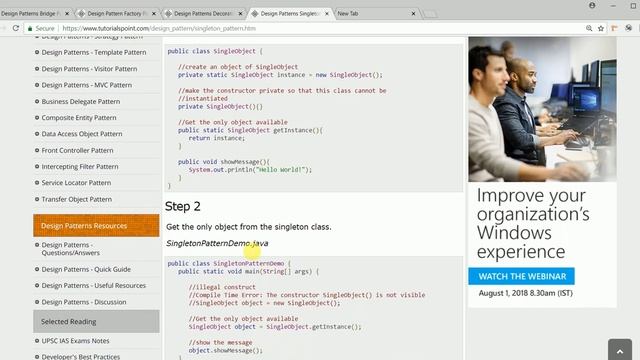Viewport: 640px width, 360px height.
Task: Close the Design Pattern Factory tab
Action: 154,13
